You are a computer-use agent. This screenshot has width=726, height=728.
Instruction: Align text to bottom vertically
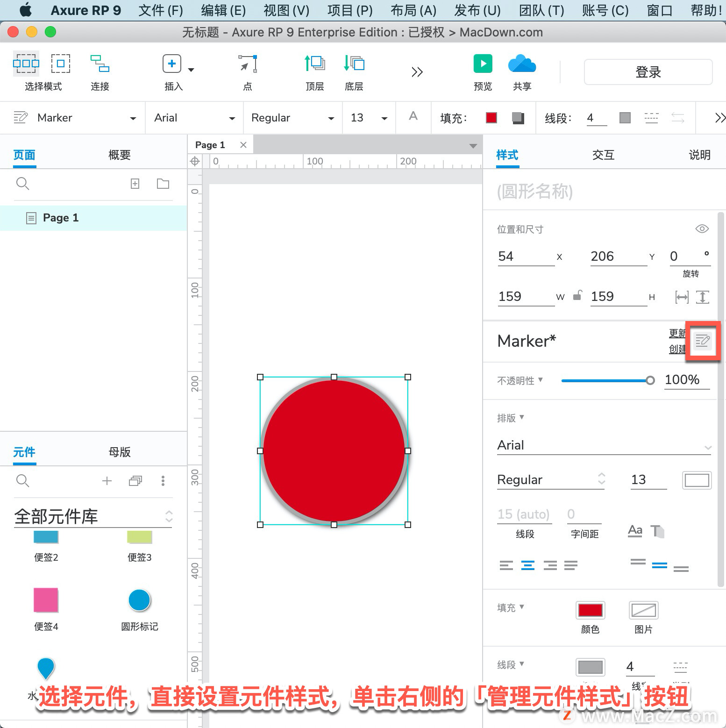point(681,569)
